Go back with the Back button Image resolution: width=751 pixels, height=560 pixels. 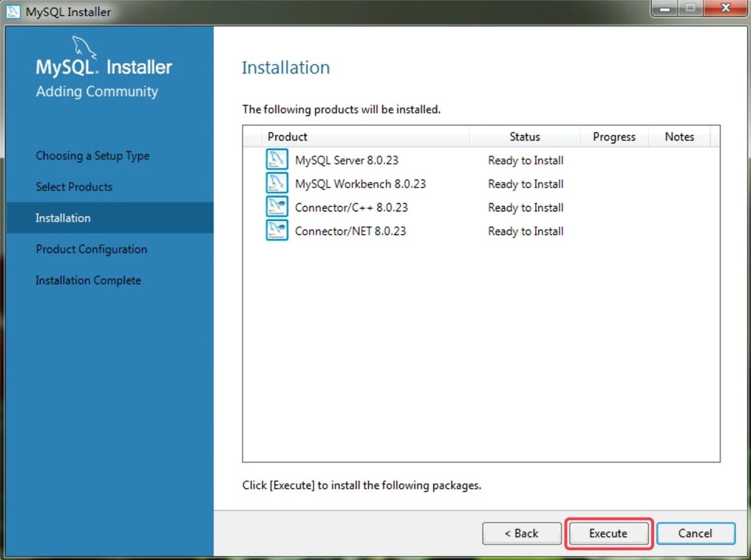522,533
